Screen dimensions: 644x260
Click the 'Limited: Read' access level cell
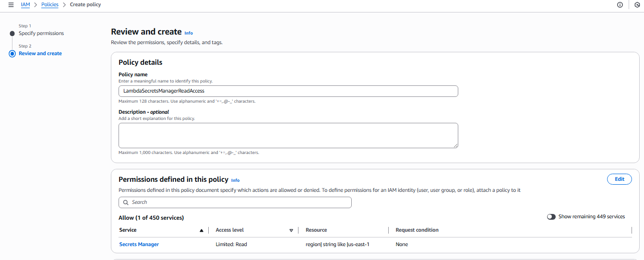(231, 245)
